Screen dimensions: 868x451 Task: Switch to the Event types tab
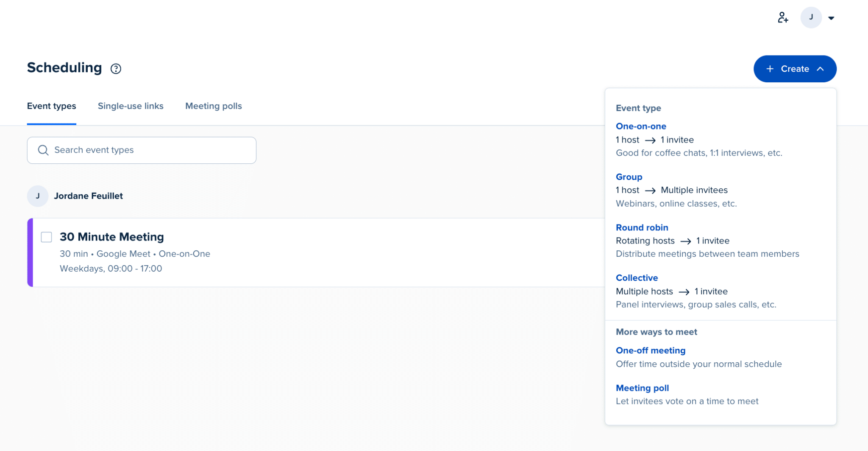click(52, 106)
